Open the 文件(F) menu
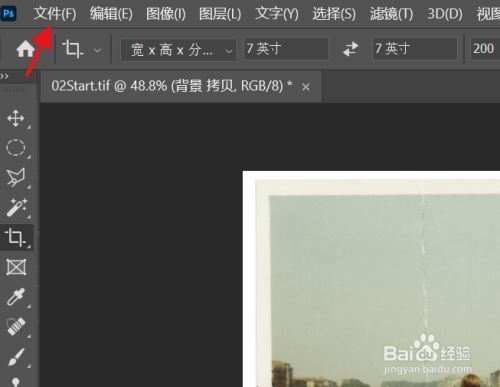The height and width of the screenshot is (387, 500). tap(55, 14)
